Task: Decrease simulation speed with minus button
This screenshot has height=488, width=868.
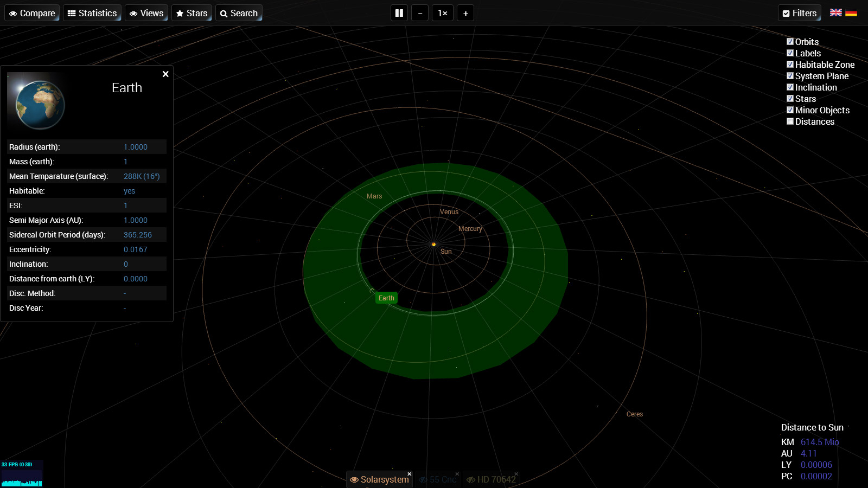Action: click(x=420, y=13)
